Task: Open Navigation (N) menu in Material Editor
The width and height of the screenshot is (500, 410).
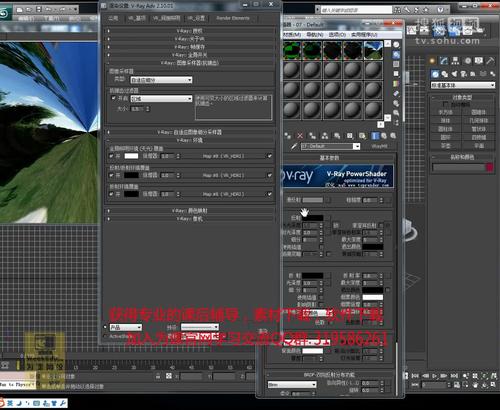Action: pyautogui.click(x=315, y=35)
